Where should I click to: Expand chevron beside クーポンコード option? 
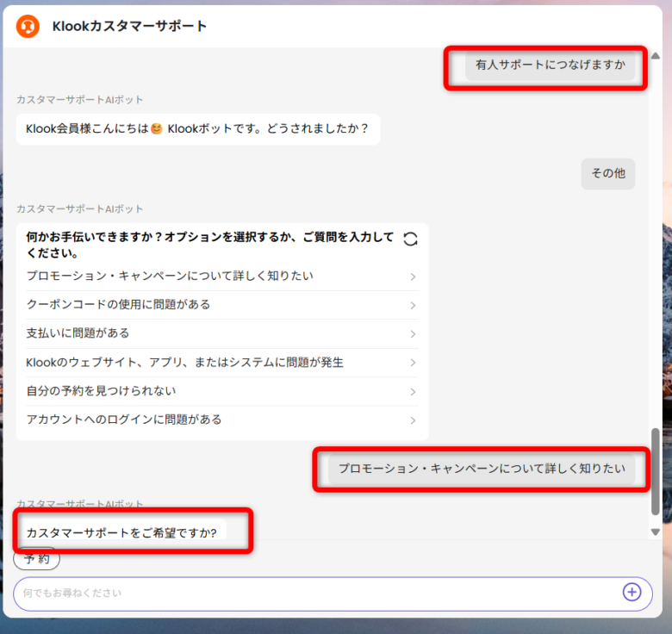pos(413,305)
